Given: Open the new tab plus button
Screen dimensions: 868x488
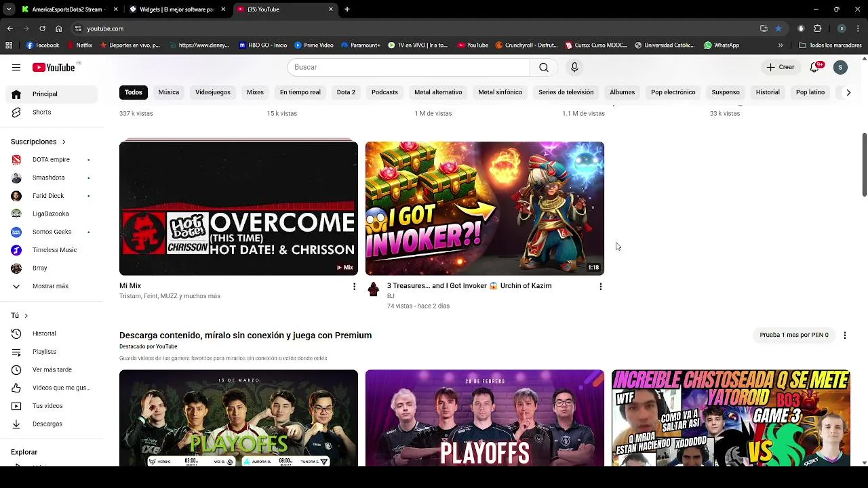Looking at the screenshot, I should point(347,9).
